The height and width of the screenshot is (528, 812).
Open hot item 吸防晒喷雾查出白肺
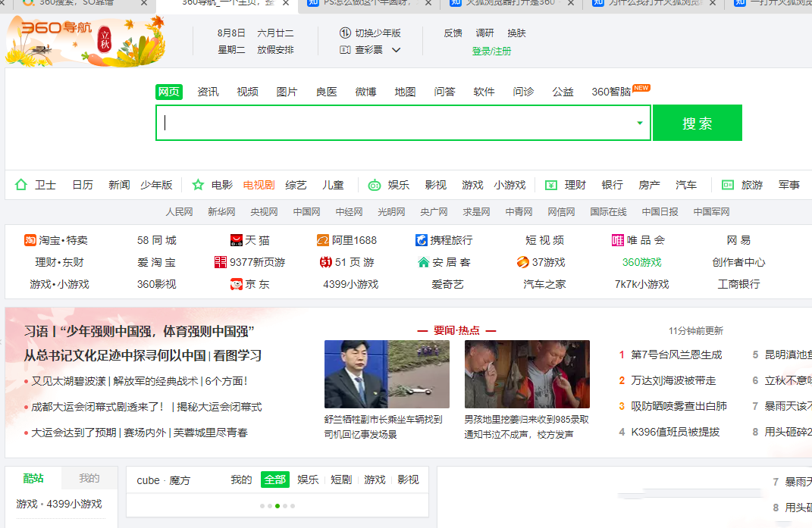tap(679, 406)
